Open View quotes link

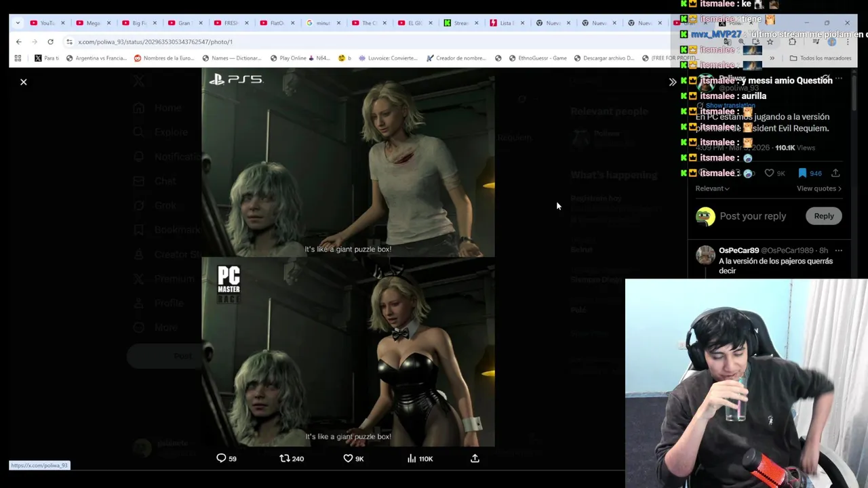click(819, 188)
